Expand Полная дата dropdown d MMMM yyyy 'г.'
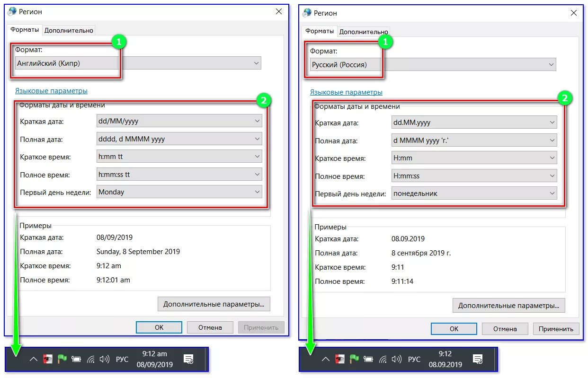 point(474,141)
